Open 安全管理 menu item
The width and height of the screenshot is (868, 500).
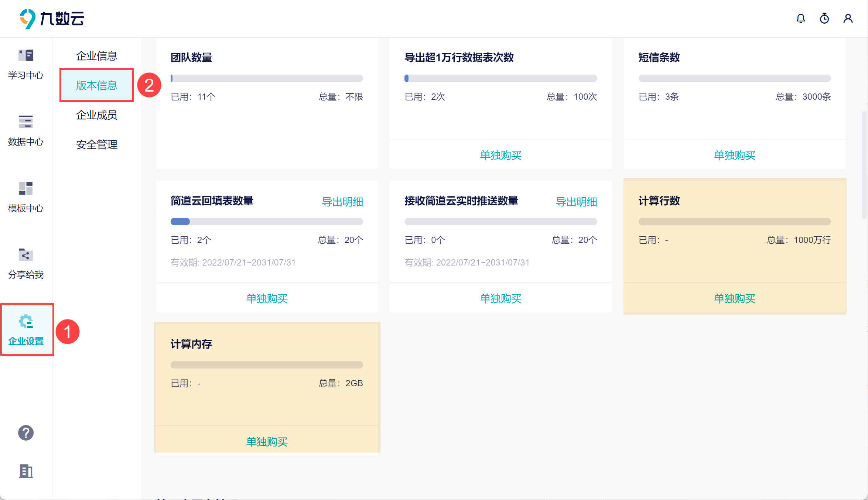coord(96,144)
